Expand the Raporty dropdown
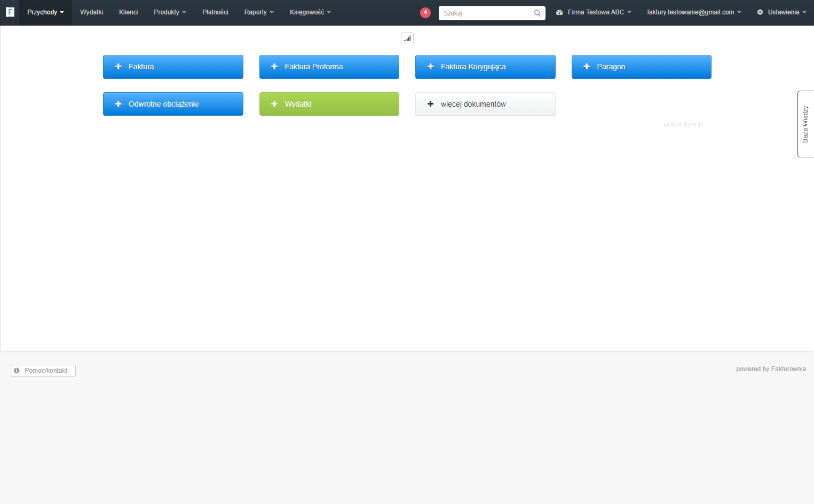This screenshot has height=504, width=814. pos(259,12)
